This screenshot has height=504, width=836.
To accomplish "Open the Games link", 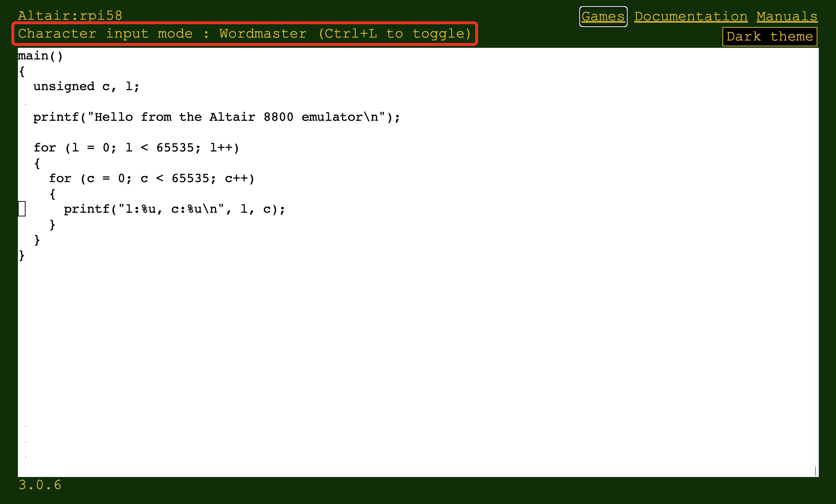I will pos(603,16).
